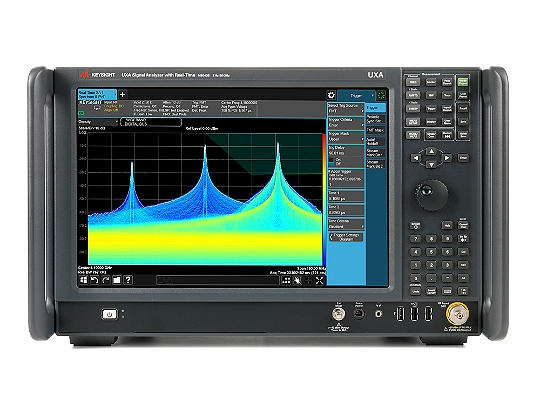
Task: Push the up arrow key on the front panel
Action: (x=431, y=151)
